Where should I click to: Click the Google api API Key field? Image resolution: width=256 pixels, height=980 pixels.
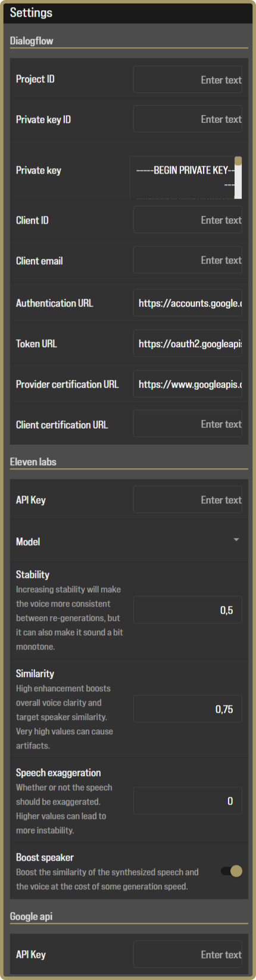pyautogui.click(x=188, y=954)
